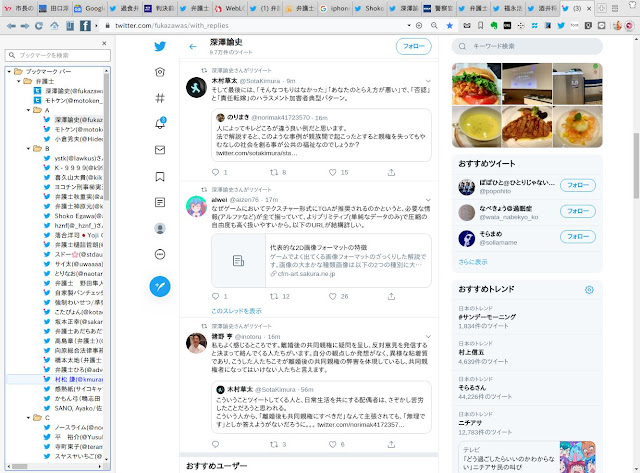Go back with the arrow beside 深澤諭史
The height and width of the screenshot is (473, 640).
point(193,47)
